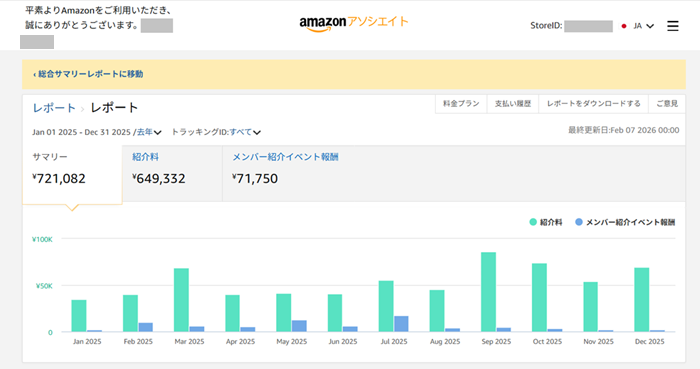This screenshot has height=369, width=700.
Task: Go to 総合サマリーレポートに移動 link
Action: coord(88,74)
